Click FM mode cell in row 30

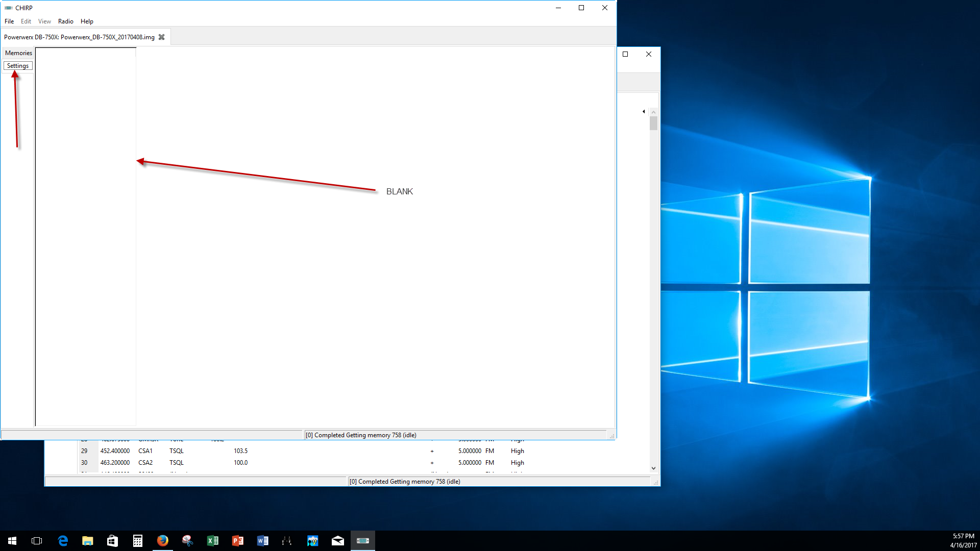pos(490,463)
